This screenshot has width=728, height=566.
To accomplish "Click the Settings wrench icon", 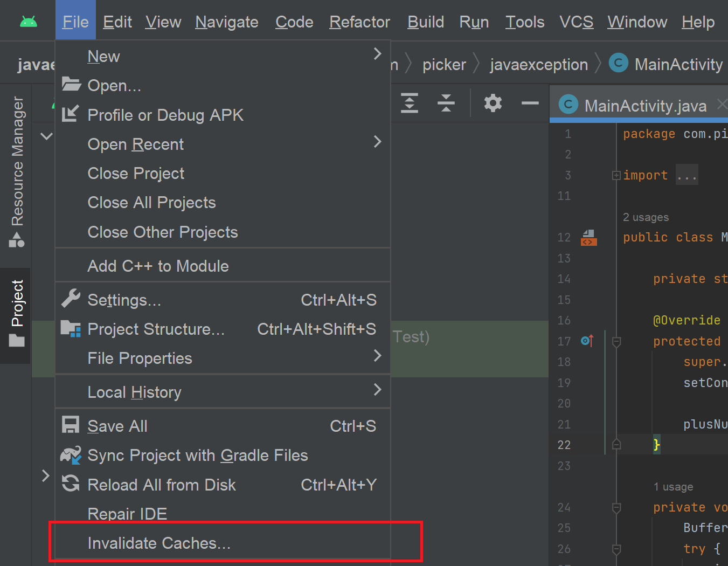I will [x=71, y=299].
